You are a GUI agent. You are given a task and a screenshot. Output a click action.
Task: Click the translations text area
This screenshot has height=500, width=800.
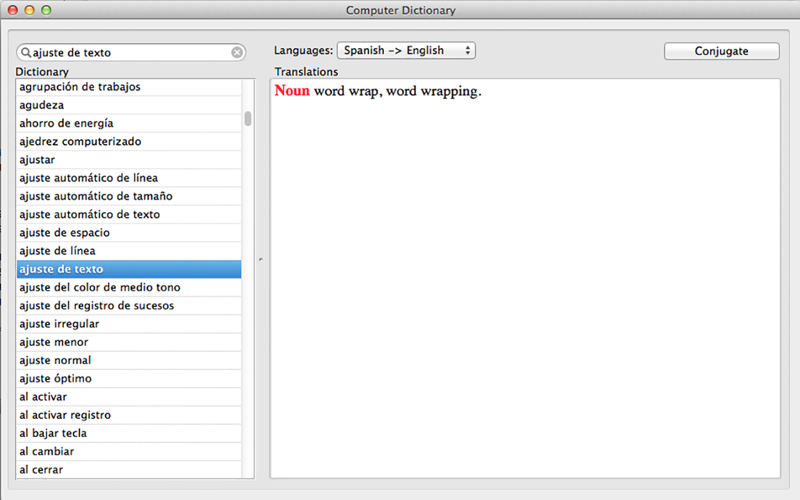point(525,279)
